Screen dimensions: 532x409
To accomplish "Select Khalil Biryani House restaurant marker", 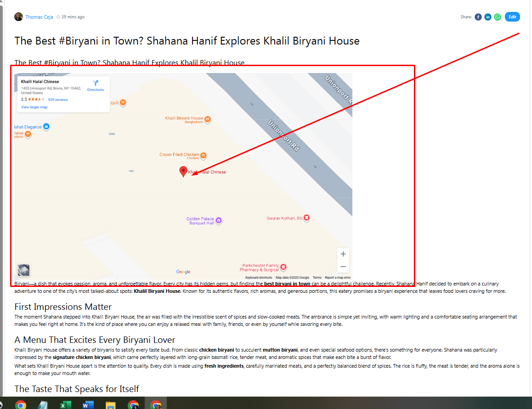I will [208, 119].
